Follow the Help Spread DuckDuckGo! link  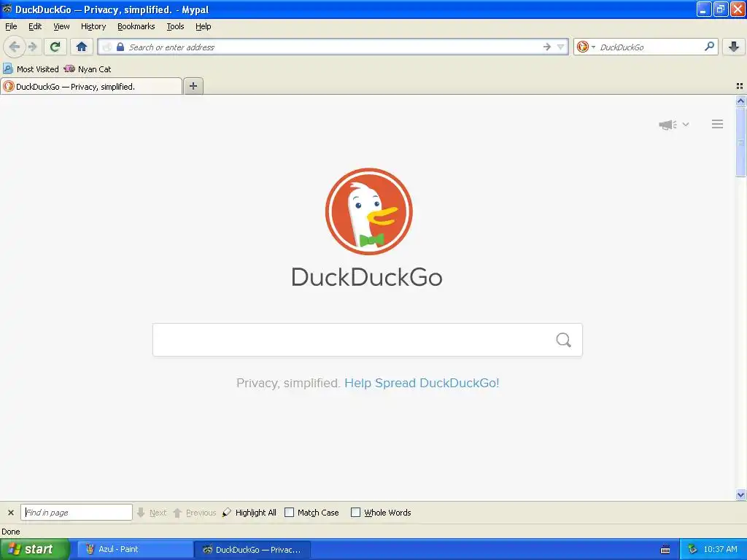(x=422, y=383)
